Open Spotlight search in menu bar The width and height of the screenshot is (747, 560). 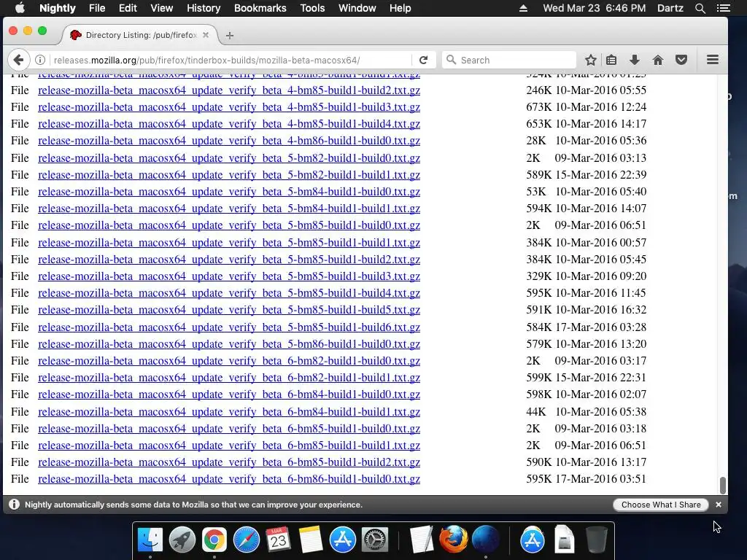[x=700, y=8]
